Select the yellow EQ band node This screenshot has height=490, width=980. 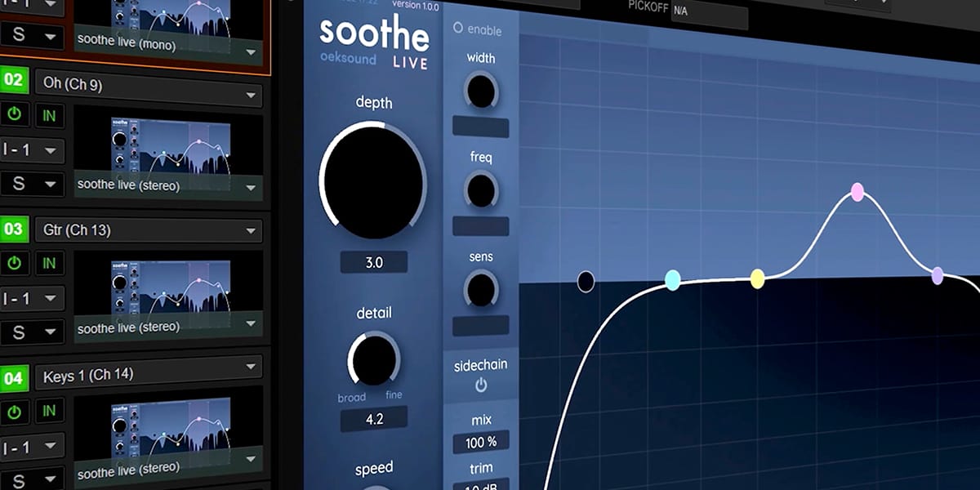(757, 278)
